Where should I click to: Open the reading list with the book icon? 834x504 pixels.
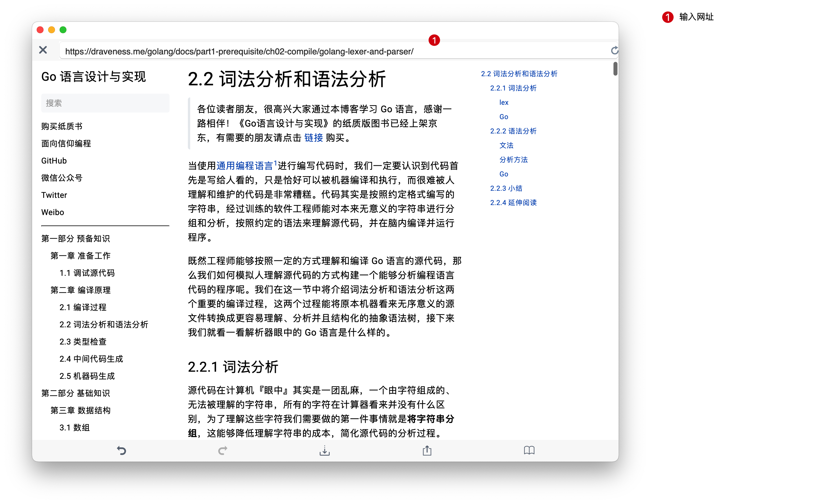(x=529, y=450)
